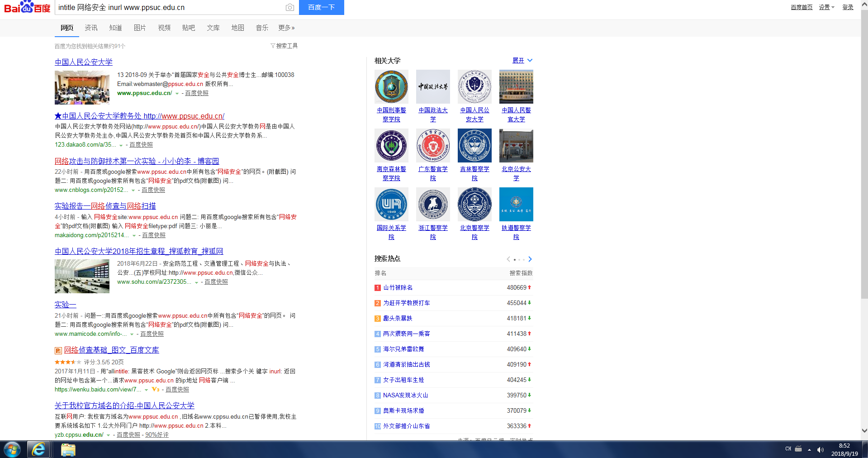
Task: Click the taskbar clock showing 8:52
Action: 844,449
